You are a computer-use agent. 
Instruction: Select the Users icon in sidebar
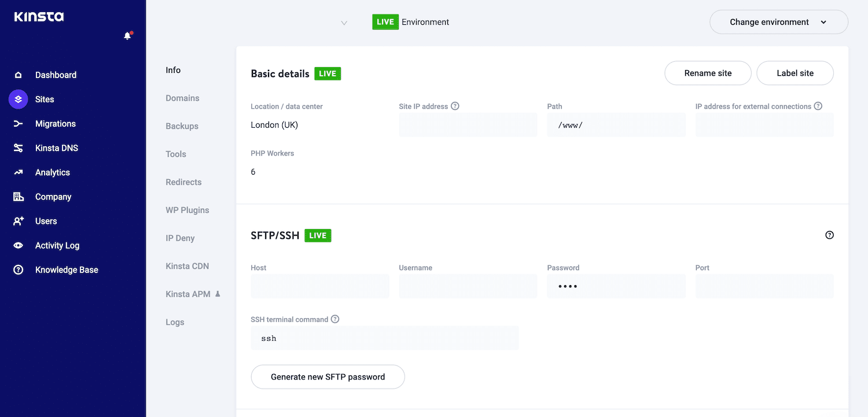[x=18, y=220]
